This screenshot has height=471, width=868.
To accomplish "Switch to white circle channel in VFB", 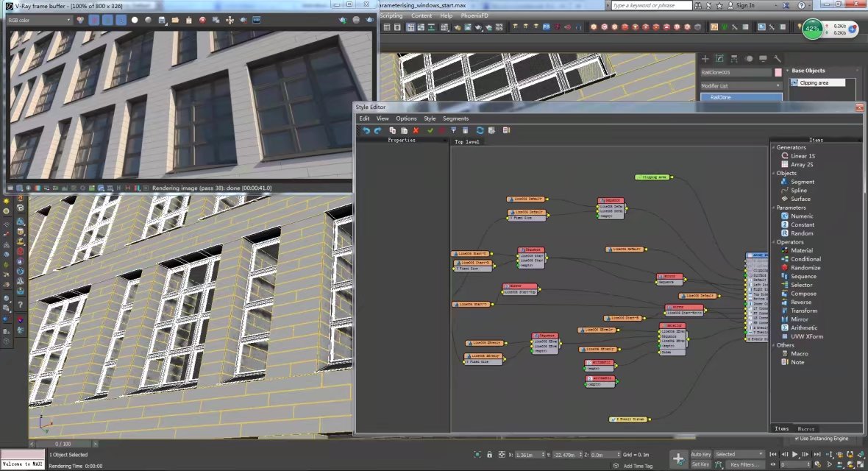I will coord(135,20).
